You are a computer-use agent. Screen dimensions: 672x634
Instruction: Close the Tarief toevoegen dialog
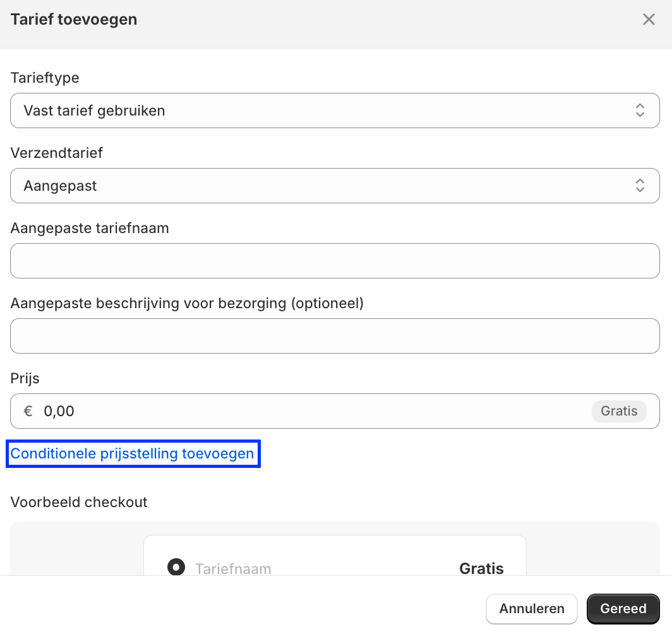pos(649,20)
